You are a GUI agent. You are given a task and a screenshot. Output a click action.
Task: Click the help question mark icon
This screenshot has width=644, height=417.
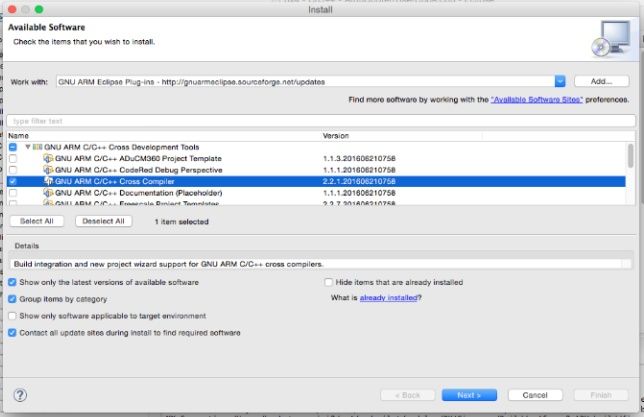pos(20,395)
